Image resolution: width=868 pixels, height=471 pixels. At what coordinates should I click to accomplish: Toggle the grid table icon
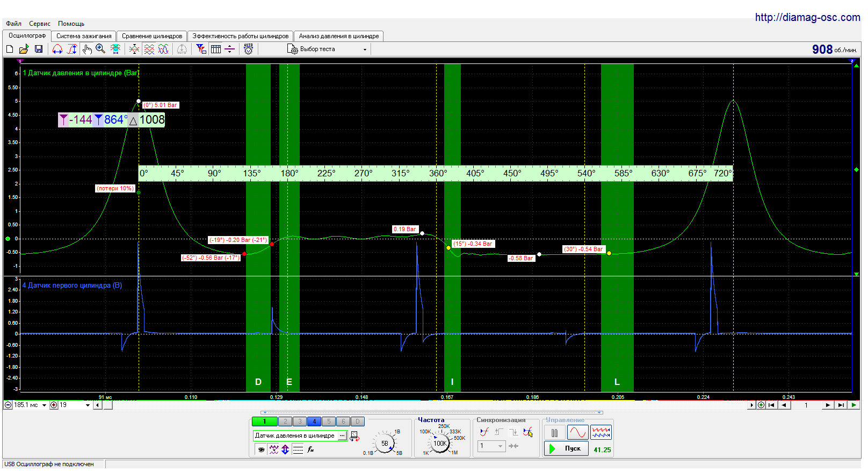click(216, 49)
